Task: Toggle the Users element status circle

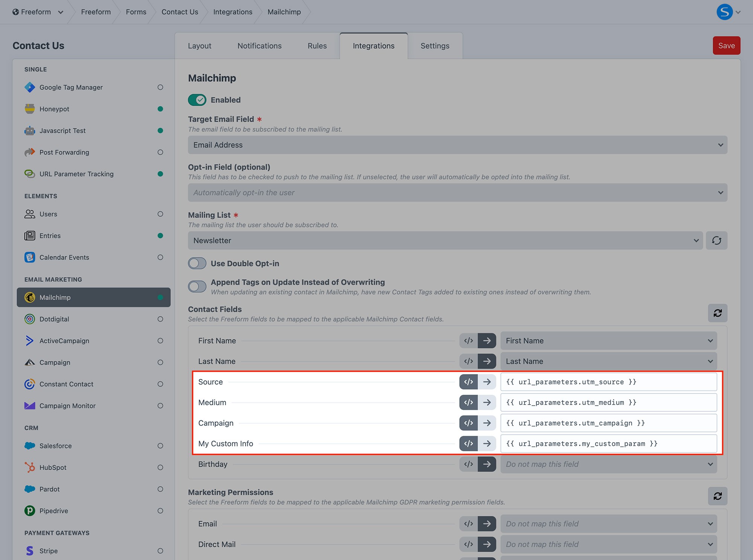Action: pos(160,214)
